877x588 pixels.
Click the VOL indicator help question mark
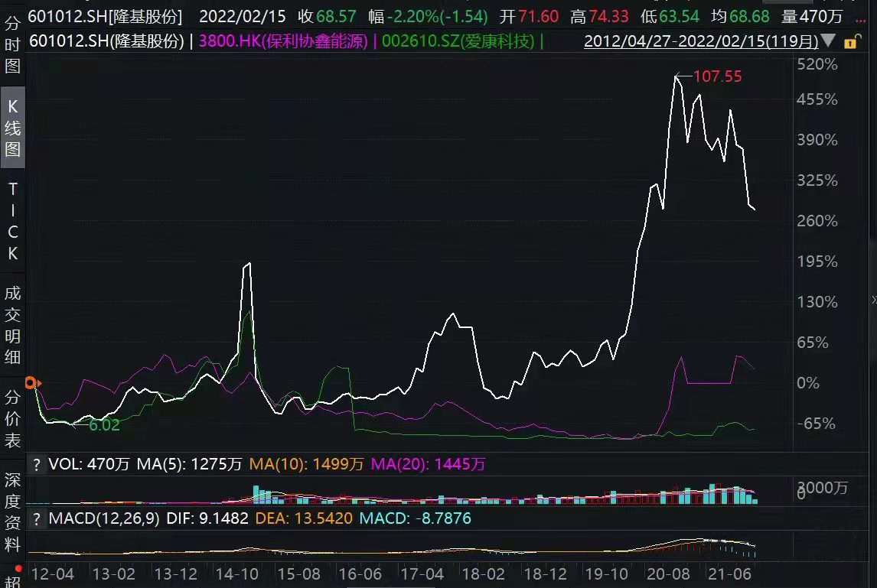(x=36, y=464)
